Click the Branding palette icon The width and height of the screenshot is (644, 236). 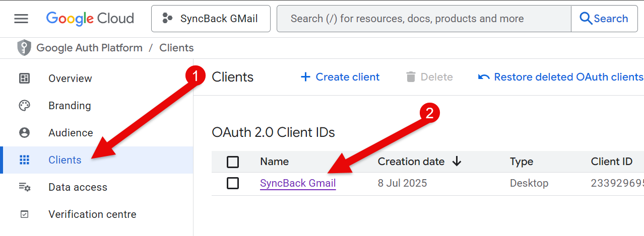pos(24,106)
